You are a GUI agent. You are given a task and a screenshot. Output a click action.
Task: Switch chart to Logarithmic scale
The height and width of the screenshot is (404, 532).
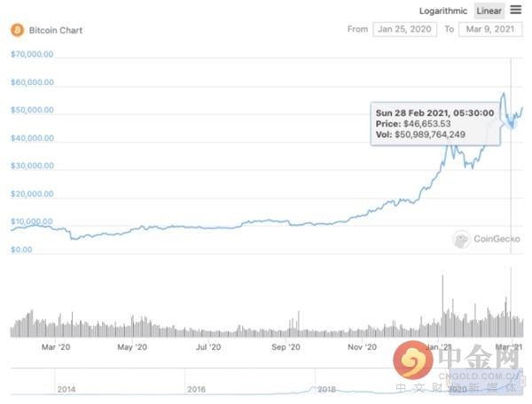(x=444, y=12)
